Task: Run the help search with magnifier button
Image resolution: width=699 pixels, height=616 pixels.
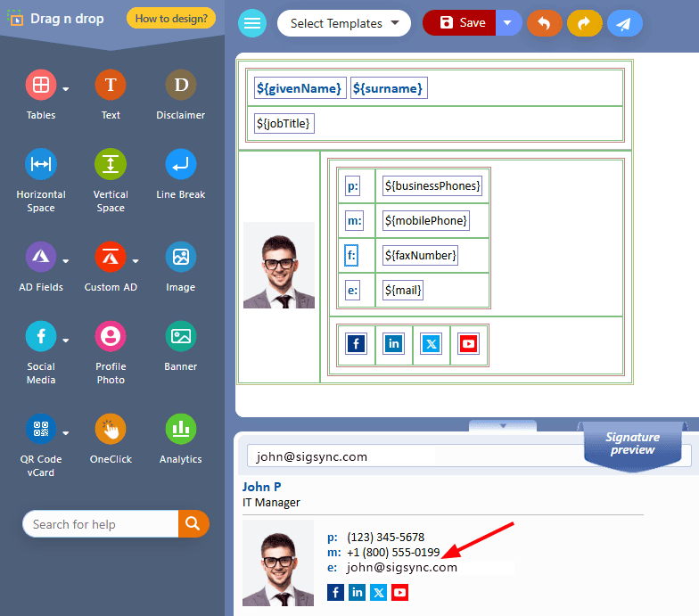Action: click(193, 524)
